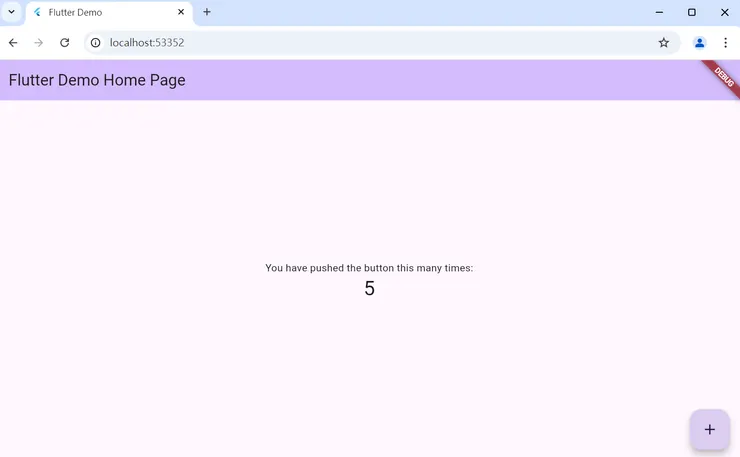Bookmark this page with the star icon
Image resolution: width=740 pixels, height=457 pixels.
pyautogui.click(x=664, y=42)
